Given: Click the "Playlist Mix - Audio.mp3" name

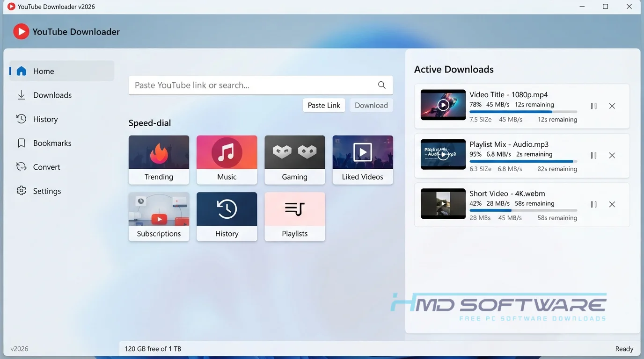Looking at the screenshot, I should 509,144.
